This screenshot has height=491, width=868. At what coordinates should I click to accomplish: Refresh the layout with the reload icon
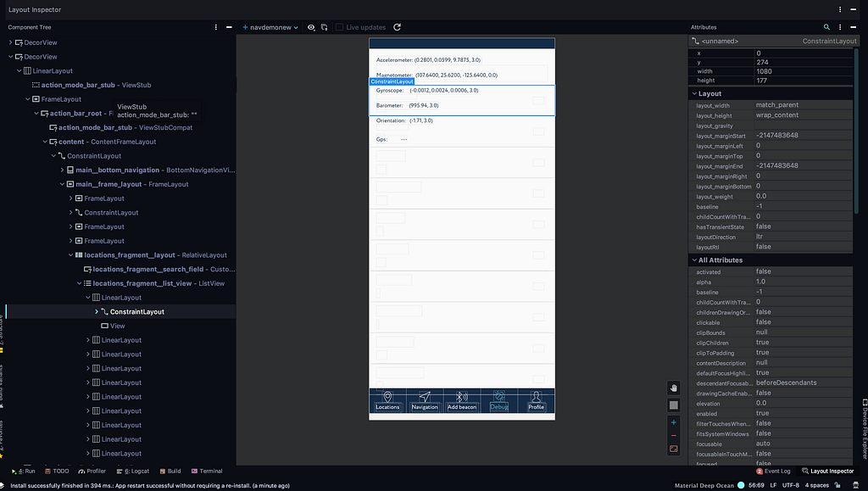(x=397, y=27)
